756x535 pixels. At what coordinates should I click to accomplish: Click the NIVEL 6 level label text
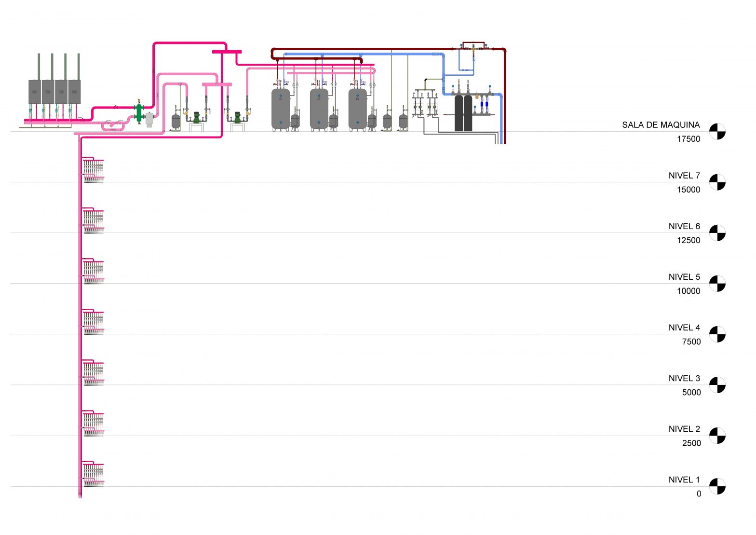(684, 226)
